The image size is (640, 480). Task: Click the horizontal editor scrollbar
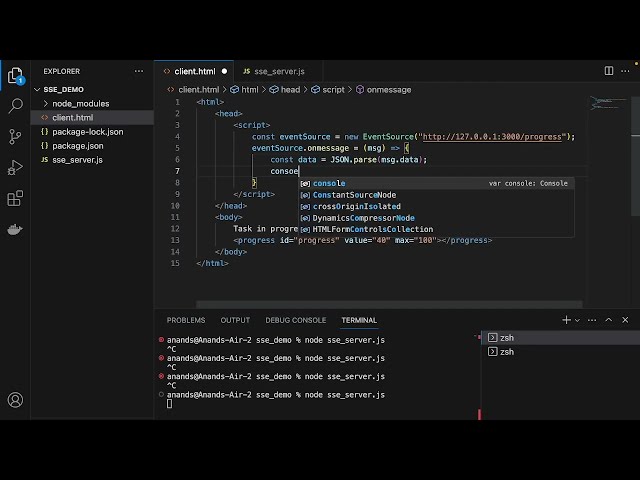coord(389,304)
